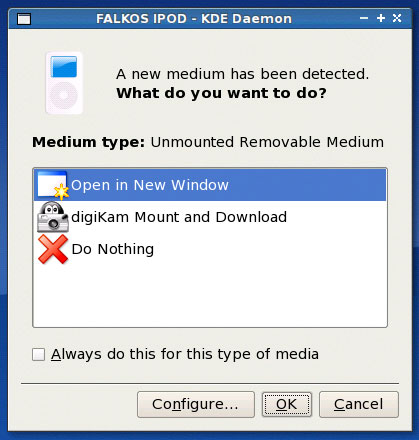The height and width of the screenshot is (440, 419).
Task: Confirm with the OK button
Action: [287, 404]
